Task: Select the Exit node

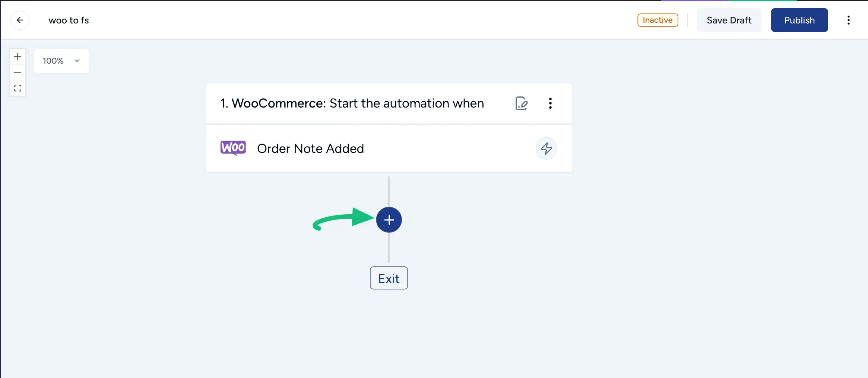Action: click(389, 278)
